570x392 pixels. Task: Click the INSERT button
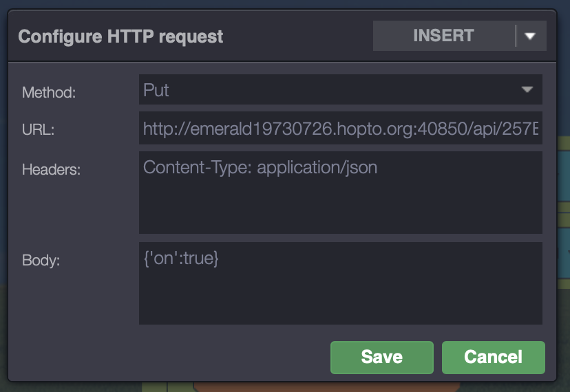click(x=443, y=36)
